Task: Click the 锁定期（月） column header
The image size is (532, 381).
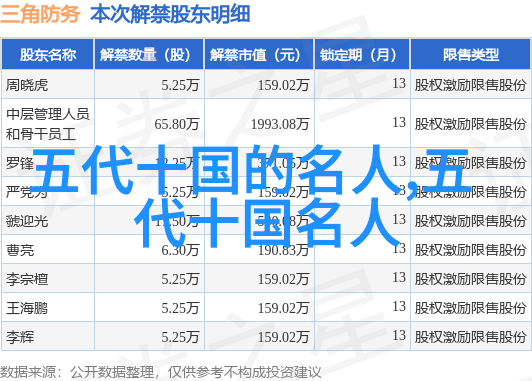Action: (362, 55)
